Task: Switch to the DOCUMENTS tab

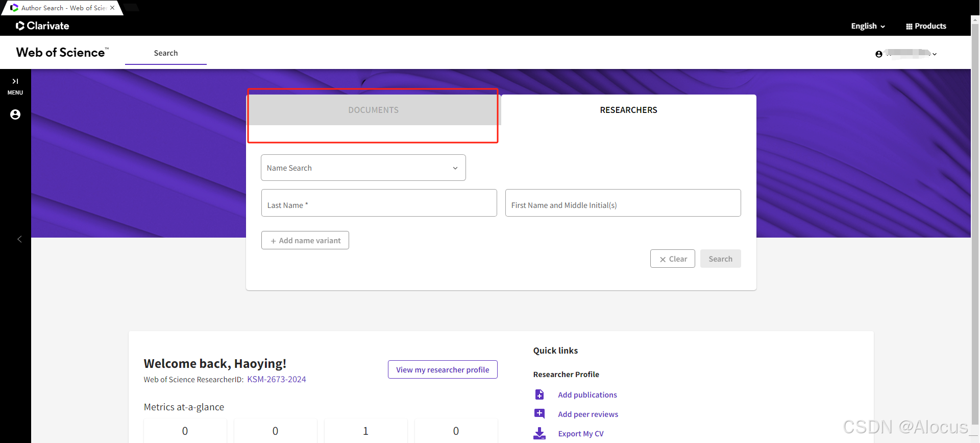Action: (x=373, y=110)
